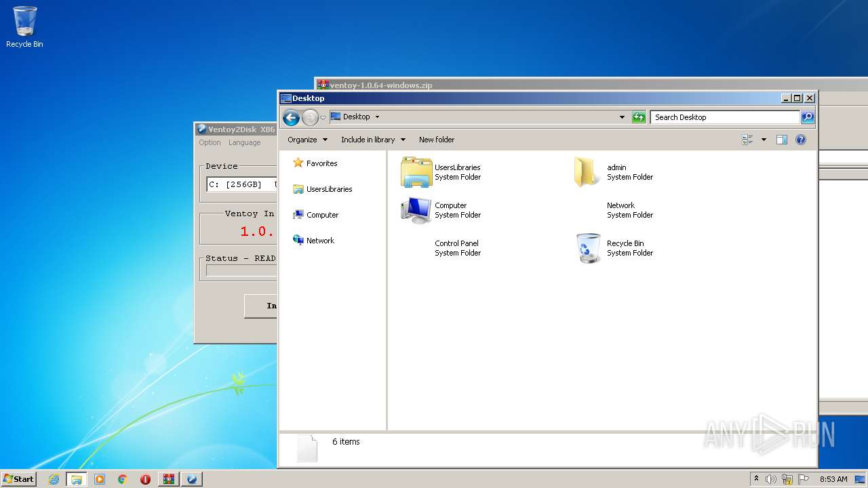Launch Google Chrome from taskbar

(123, 479)
